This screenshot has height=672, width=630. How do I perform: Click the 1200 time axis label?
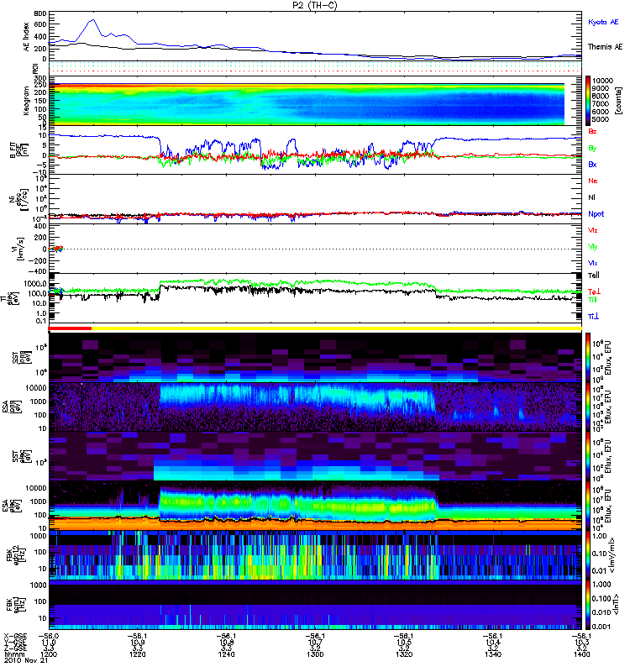pos(49,654)
